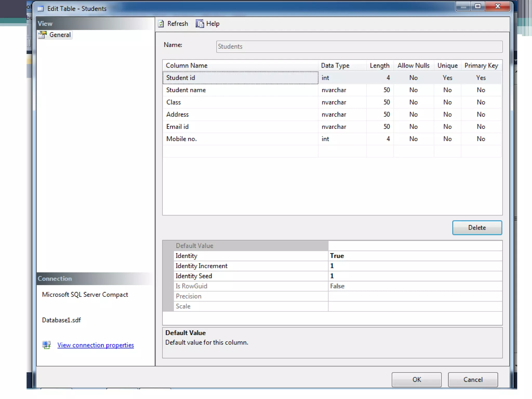Open View connection properties link
This screenshot has height=399, width=532.
pyautogui.click(x=96, y=345)
